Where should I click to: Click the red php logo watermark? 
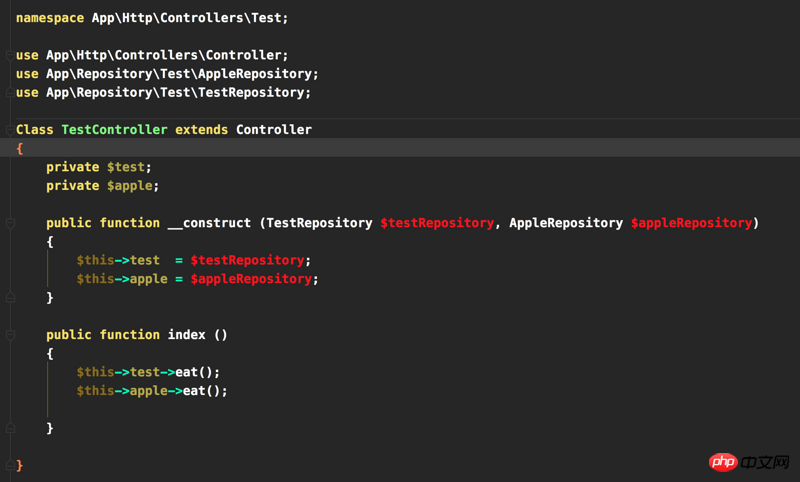pyautogui.click(x=723, y=462)
